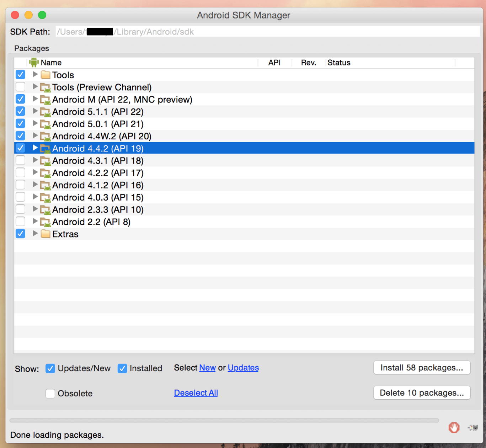Click the Status column header
The width and height of the screenshot is (486, 448).
pyautogui.click(x=390, y=63)
